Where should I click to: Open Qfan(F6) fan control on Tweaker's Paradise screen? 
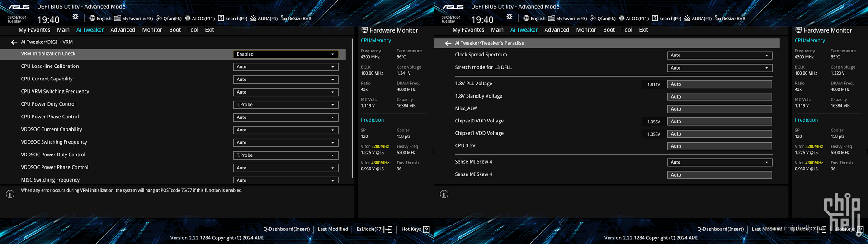pos(603,19)
